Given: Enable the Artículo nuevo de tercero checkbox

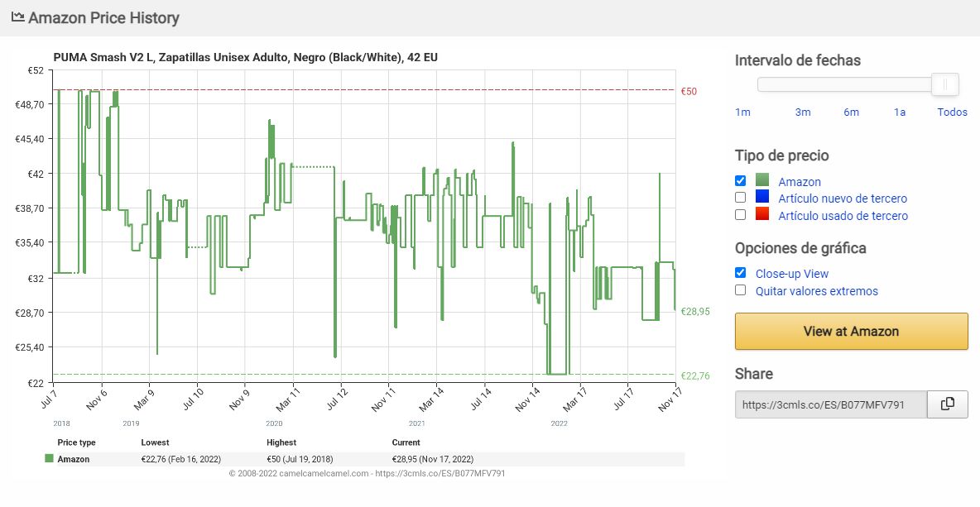Looking at the screenshot, I should point(741,198).
